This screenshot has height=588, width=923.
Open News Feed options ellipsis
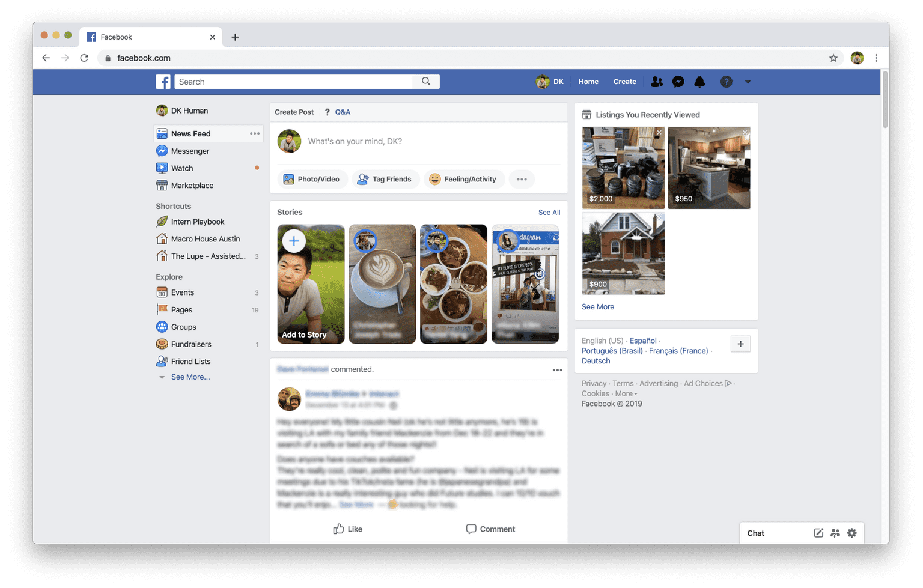click(255, 133)
